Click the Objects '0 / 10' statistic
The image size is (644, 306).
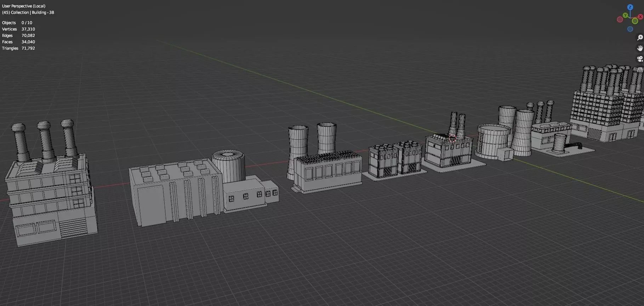[x=27, y=23]
